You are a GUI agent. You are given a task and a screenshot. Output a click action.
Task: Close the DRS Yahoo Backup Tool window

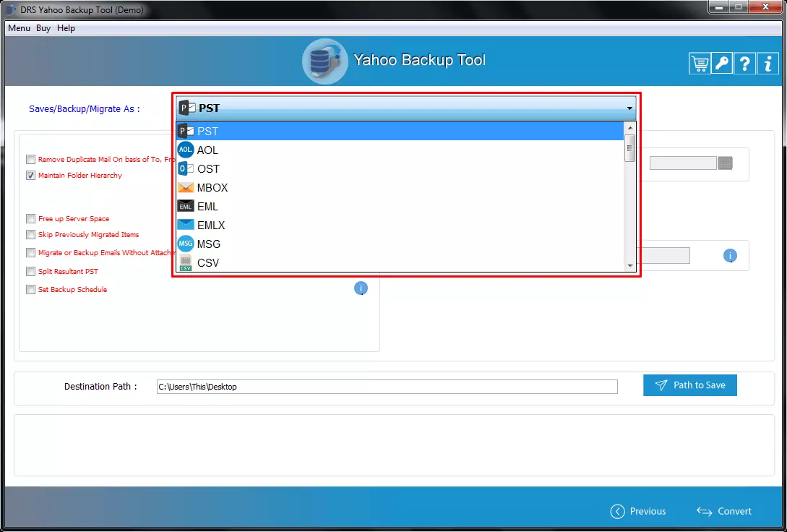click(765, 7)
